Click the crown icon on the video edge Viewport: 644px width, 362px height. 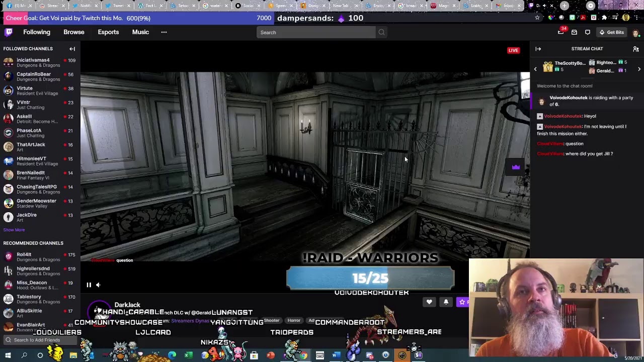516,167
